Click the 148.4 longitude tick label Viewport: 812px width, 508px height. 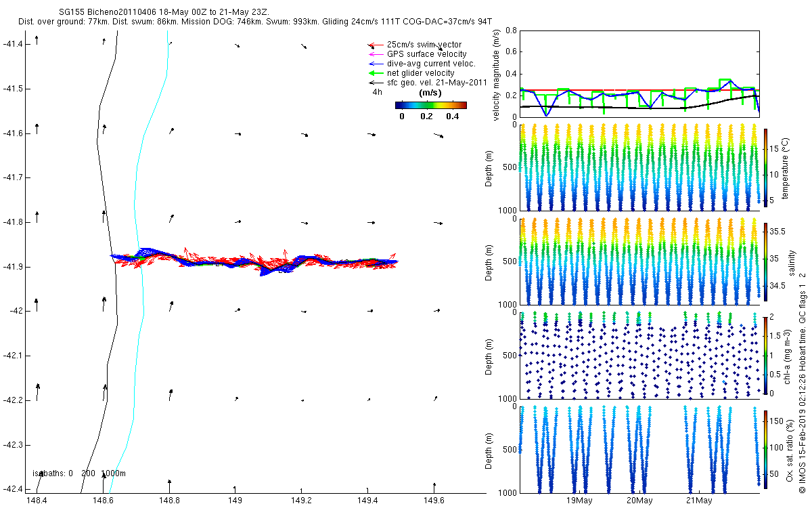37,501
